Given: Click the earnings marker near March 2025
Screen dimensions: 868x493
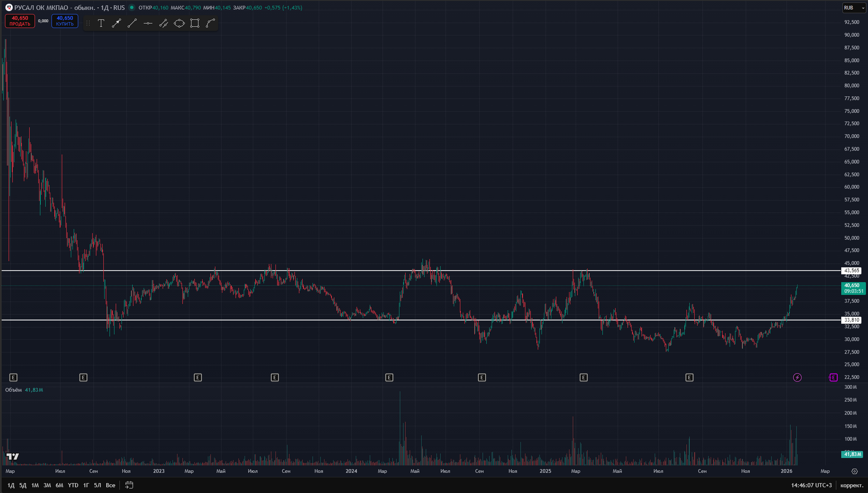Looking at the screenshot, I should pyautogui.click(x=584, y=377).
